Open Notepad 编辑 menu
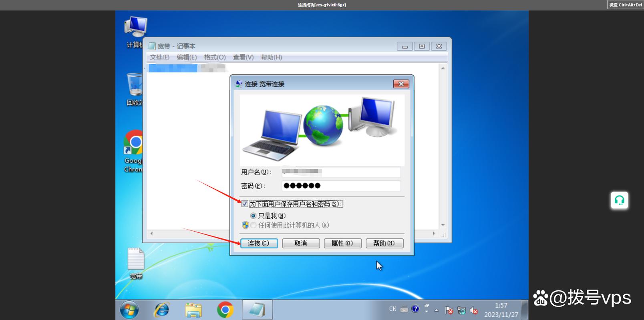The image size is (644, 320). [187, 57]
